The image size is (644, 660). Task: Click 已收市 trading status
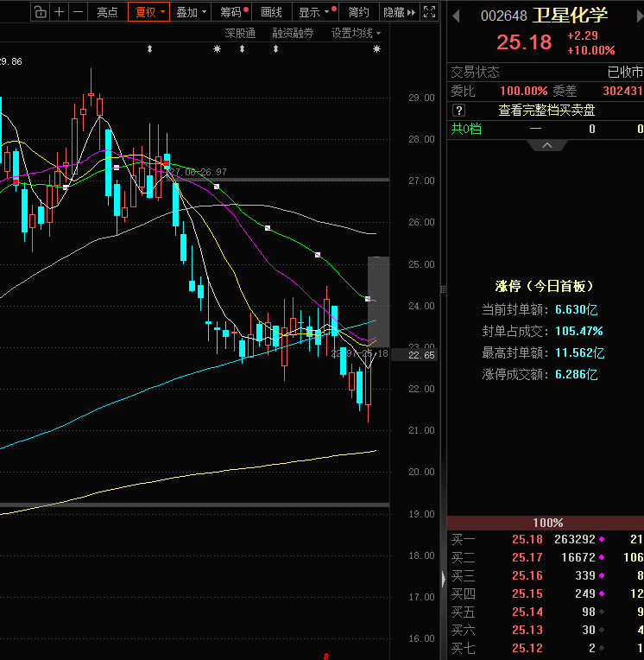click(626, 73)
